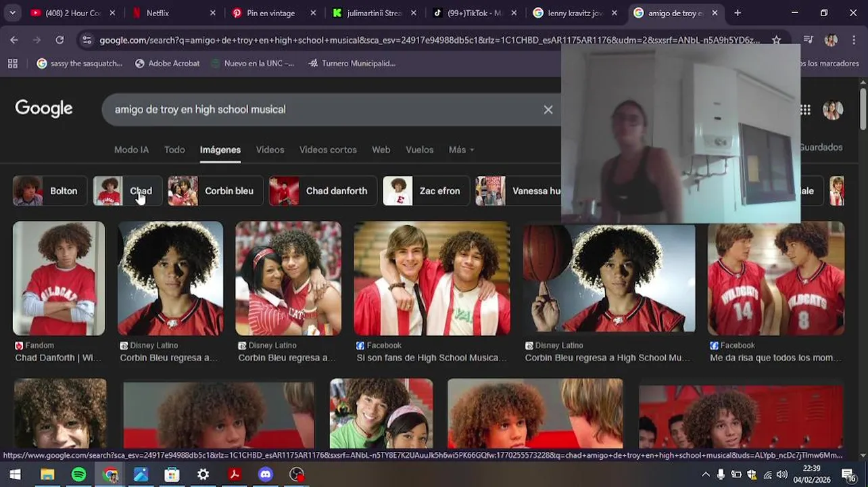Open the Google account profile picture
Screen dimensions: 868x487
point(833,110)
